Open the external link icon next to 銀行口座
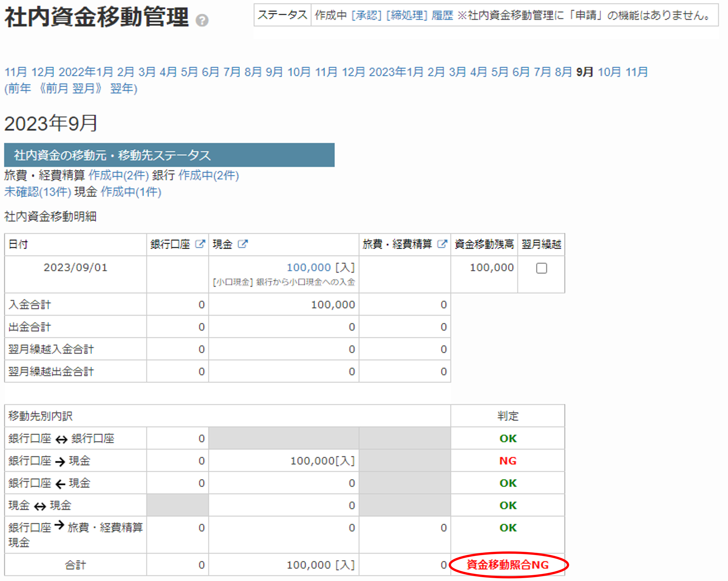This screenshot has width=728, height=581. click(x=200, y=244)
